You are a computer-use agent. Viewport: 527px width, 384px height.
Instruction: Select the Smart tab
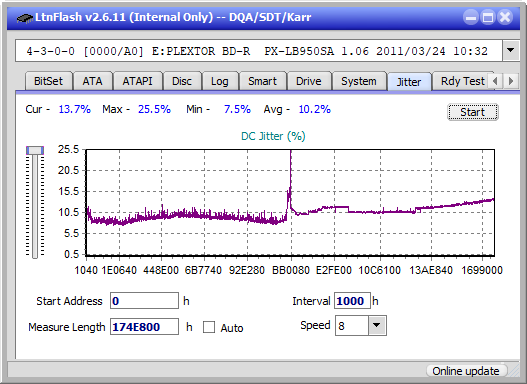262,81
